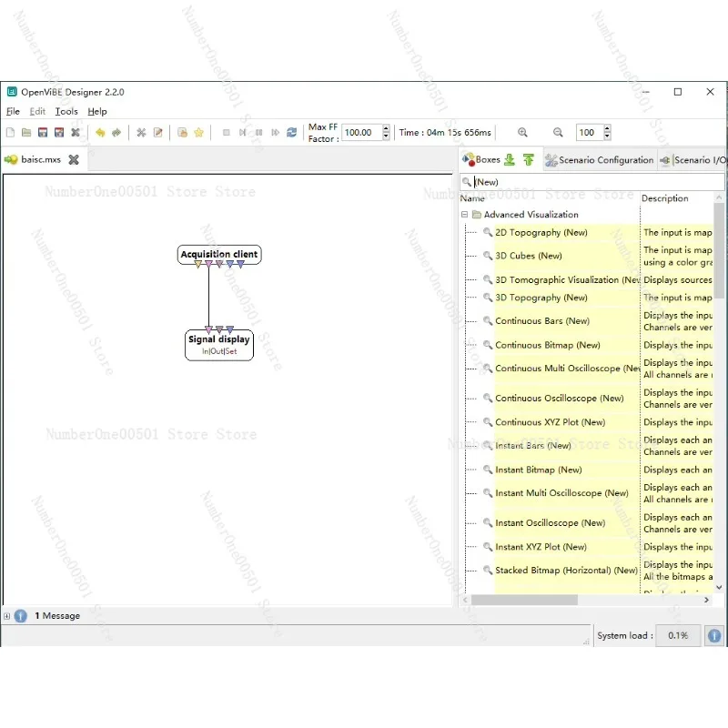Decrease the Max FF Factor value

coord(386,136)
